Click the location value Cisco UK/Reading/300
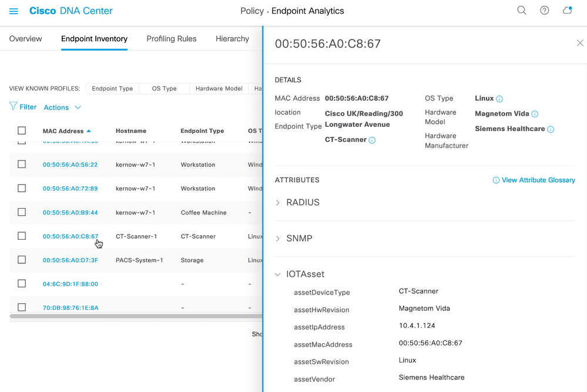This screenshot has height=392, width=587. (364, 114)
